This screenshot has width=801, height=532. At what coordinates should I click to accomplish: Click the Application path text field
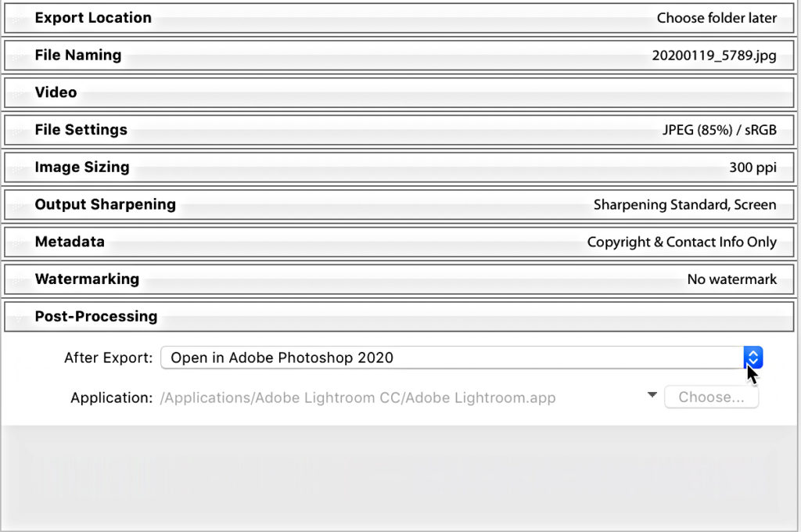click(357, 397)
